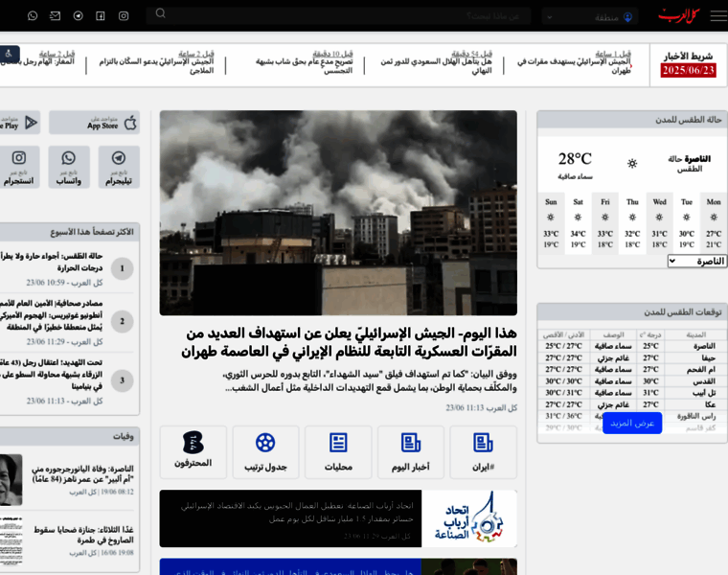
Task: Open the منطقة region dropdown
Action: [x=590, y=17]
